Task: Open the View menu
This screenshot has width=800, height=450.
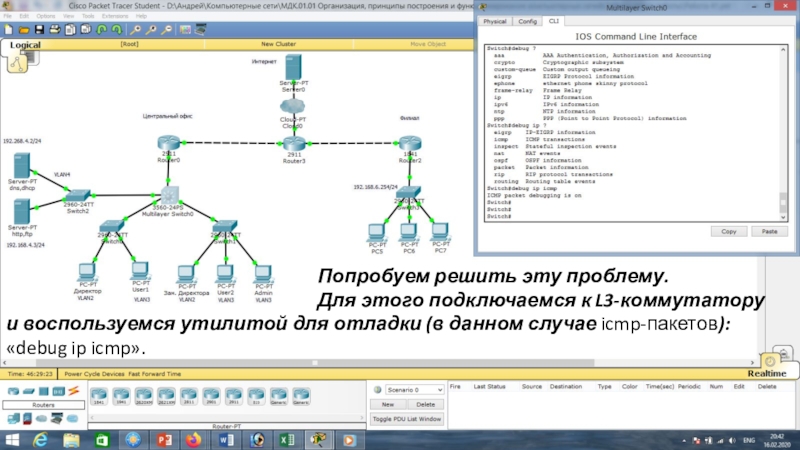Action: point(68,16)
